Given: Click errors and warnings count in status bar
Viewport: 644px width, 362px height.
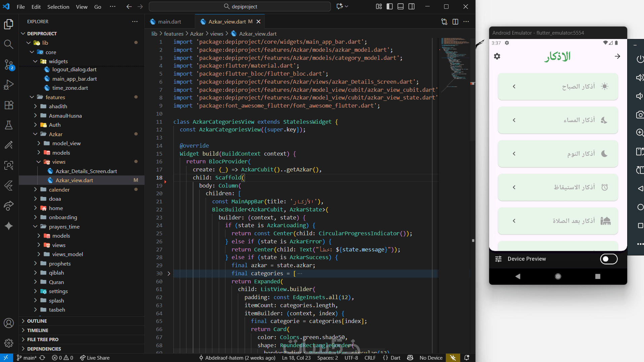Looking at the screenshot, I should 62,358.
